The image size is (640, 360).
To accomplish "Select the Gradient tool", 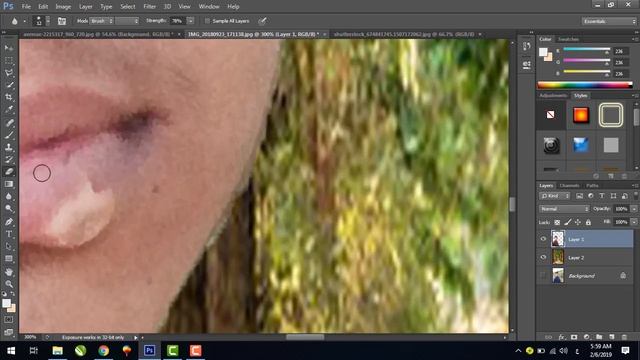I will click(x=9, y=184).
